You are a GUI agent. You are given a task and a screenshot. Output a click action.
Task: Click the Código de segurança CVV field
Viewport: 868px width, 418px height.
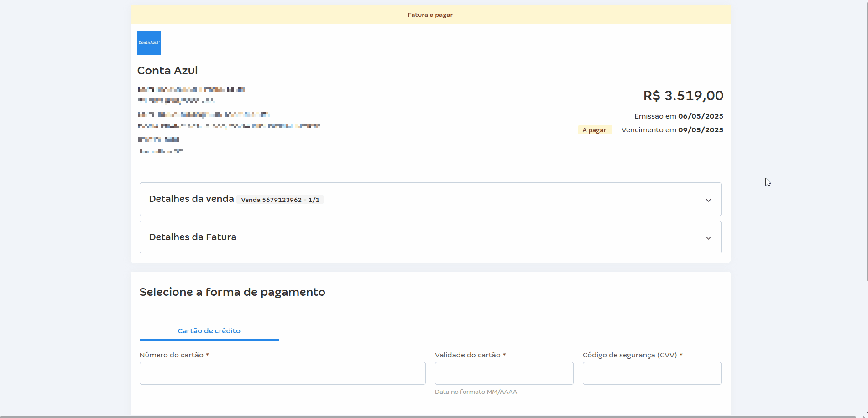651,373
